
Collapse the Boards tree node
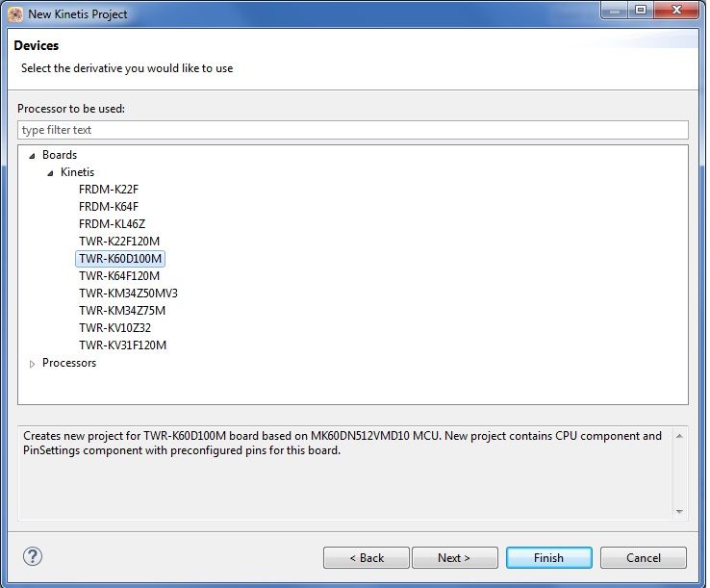pyautogui.click(x=32, y=156)
